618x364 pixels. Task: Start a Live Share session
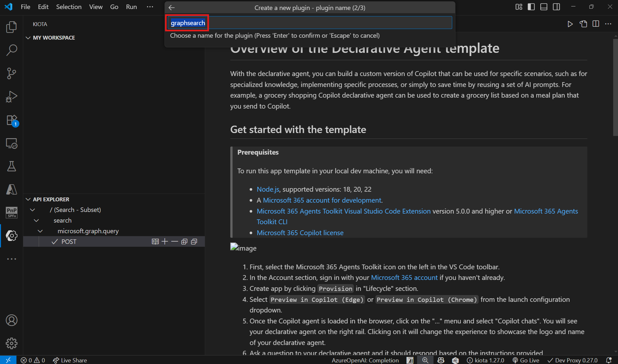[x=70, y=360]
